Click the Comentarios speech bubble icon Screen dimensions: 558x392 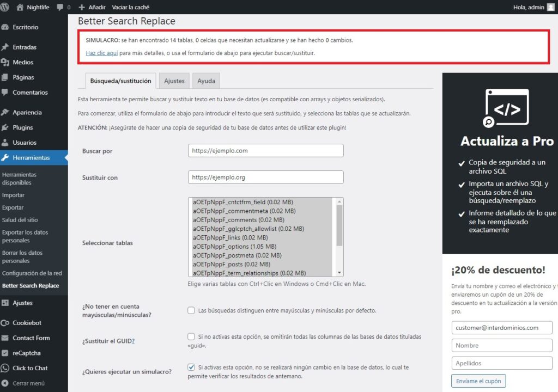click(5, 92)
